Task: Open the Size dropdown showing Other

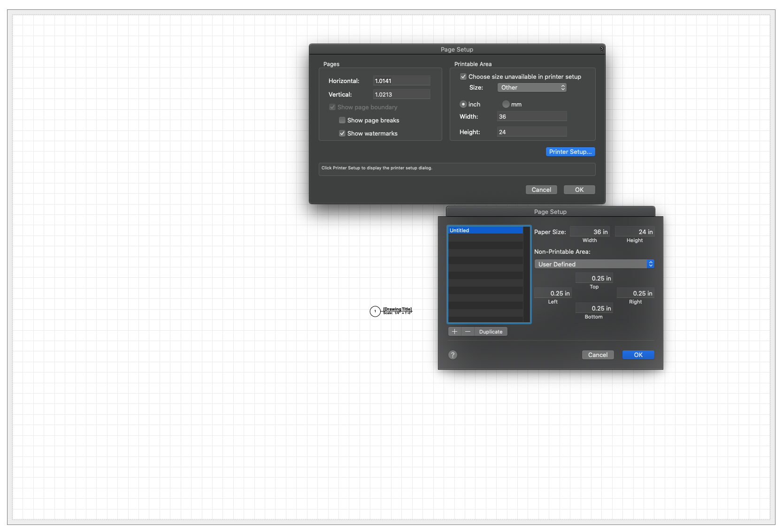Action: [x=532, y=87]
